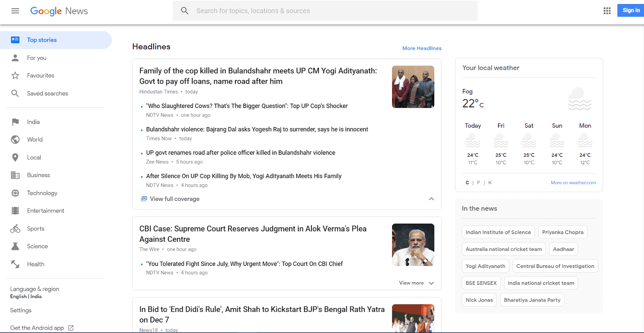Switch temperature units to Celsius
This screenshot has height=333, width=644.
[x=467, y=183]
